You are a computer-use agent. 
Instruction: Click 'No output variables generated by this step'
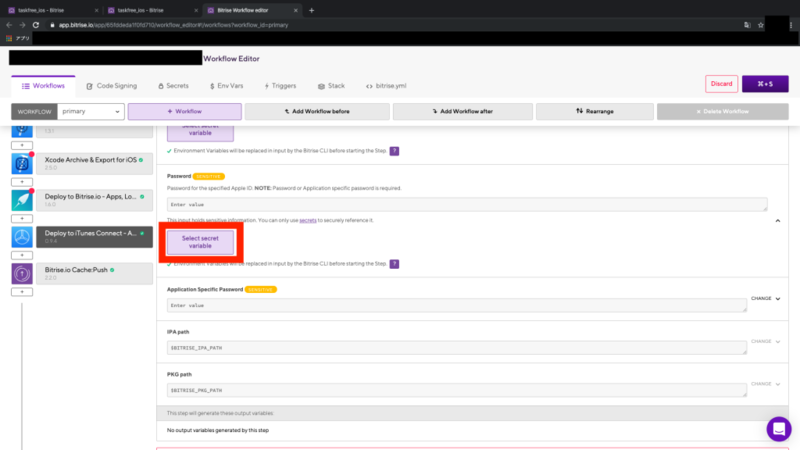click(218, 430)
